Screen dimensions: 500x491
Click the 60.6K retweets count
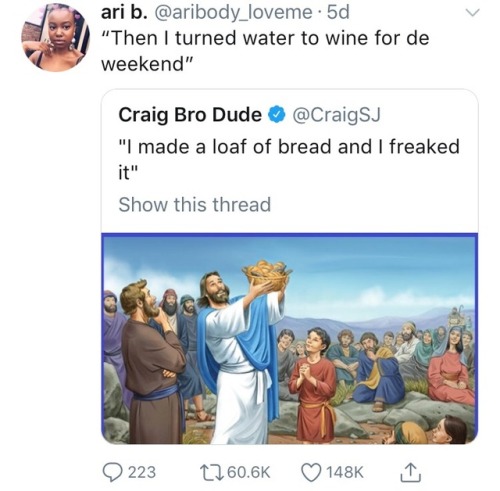pos(249,472)
